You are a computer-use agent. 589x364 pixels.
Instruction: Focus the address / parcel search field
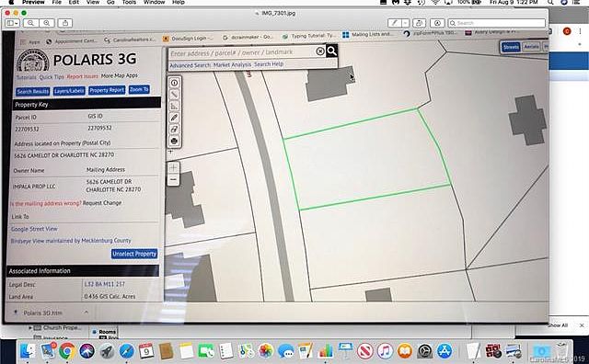(x=242, y=53)
